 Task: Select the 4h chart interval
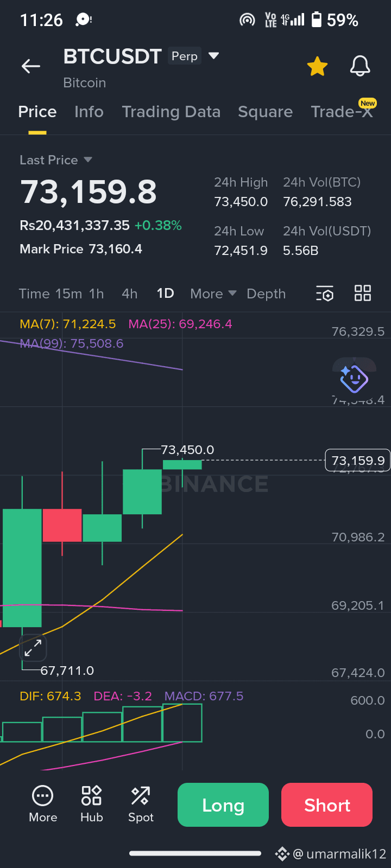click(130, 293)
